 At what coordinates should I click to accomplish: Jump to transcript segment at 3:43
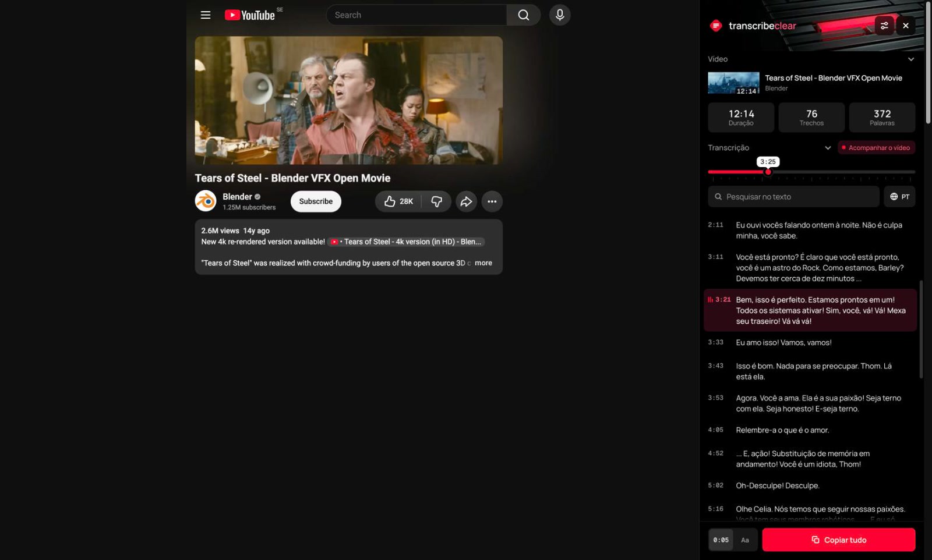pyautogui.click(x=810, y=371)
